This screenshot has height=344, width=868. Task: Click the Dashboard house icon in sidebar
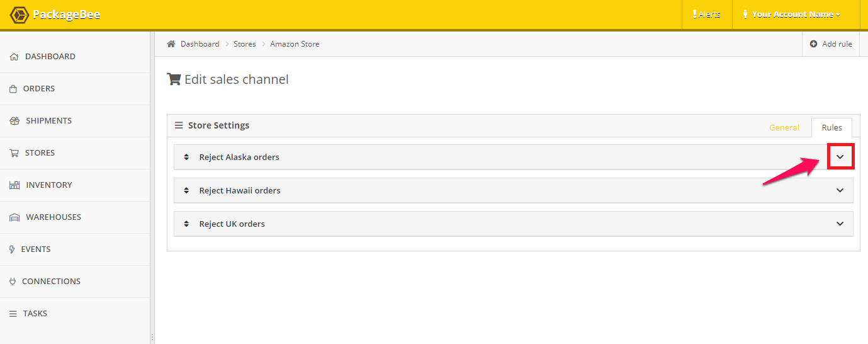[x=14, y=57]
